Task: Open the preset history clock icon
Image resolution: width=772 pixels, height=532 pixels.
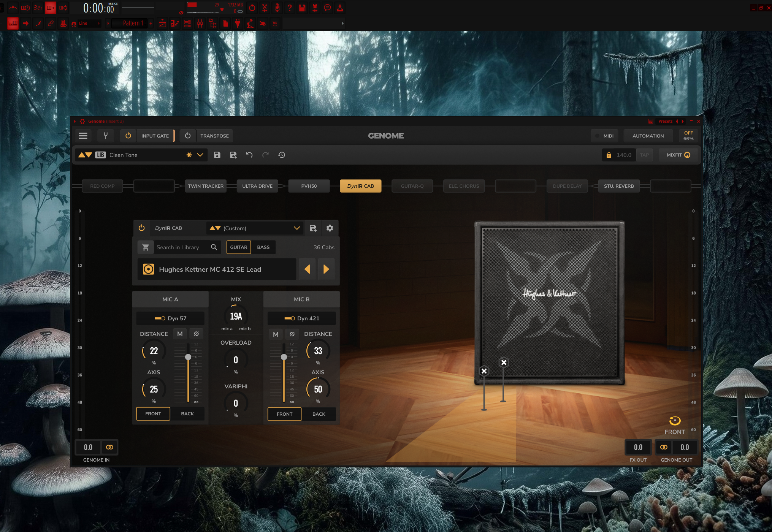Action: click(x=282, y=155)
